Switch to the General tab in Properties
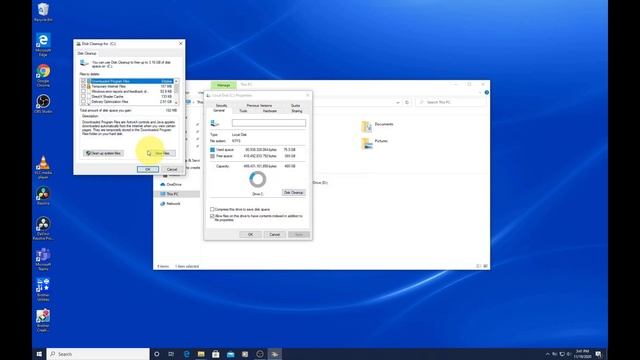The image size is (640, 360). click(x=219, y=110)
